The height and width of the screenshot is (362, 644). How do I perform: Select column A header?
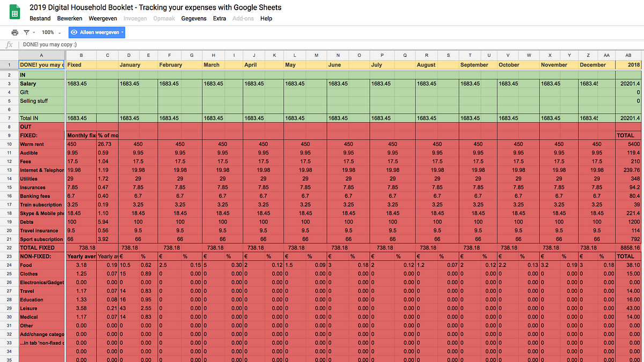41,55
